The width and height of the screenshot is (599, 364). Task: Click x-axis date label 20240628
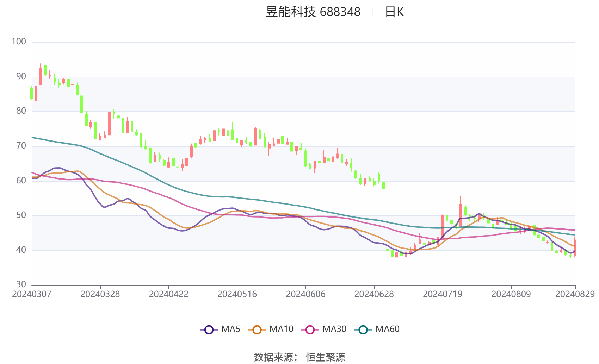374,294
